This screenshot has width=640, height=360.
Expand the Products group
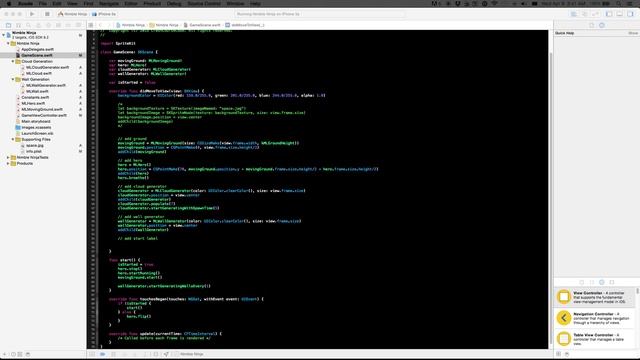[8, 163]
